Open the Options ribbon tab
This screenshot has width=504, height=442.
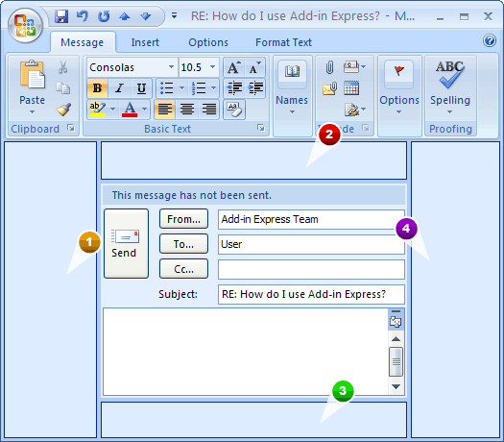coord(208,42)
